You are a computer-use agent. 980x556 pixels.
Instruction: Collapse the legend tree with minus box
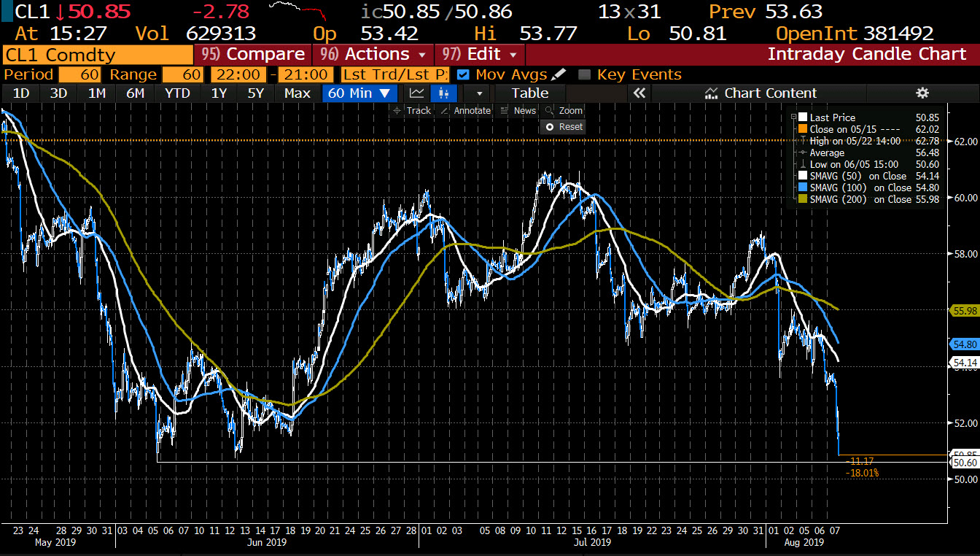click(793, 117)
